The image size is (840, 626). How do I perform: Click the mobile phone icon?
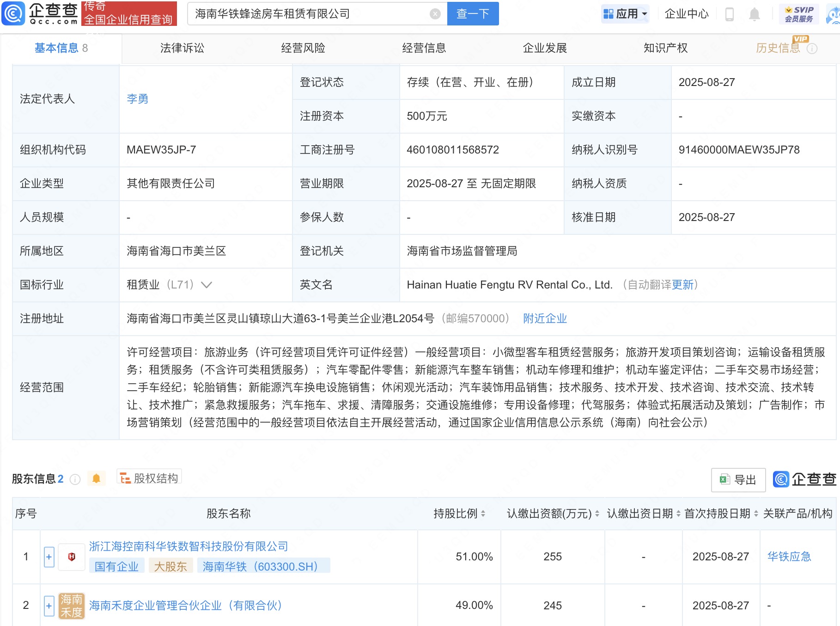730,14
